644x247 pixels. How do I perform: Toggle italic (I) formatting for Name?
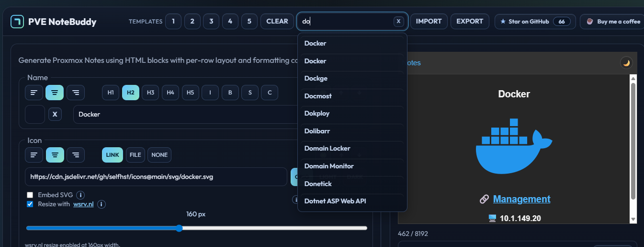[210, 92]
